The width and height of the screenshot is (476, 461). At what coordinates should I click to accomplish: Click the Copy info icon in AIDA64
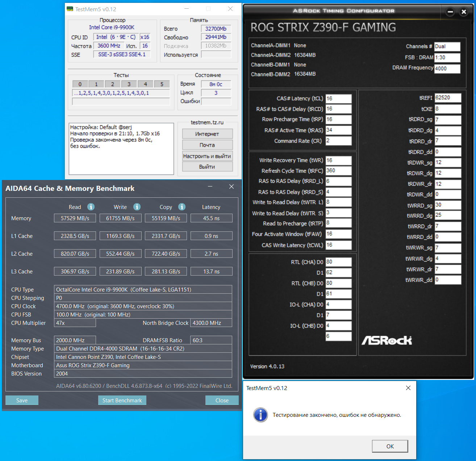(182, 207)
